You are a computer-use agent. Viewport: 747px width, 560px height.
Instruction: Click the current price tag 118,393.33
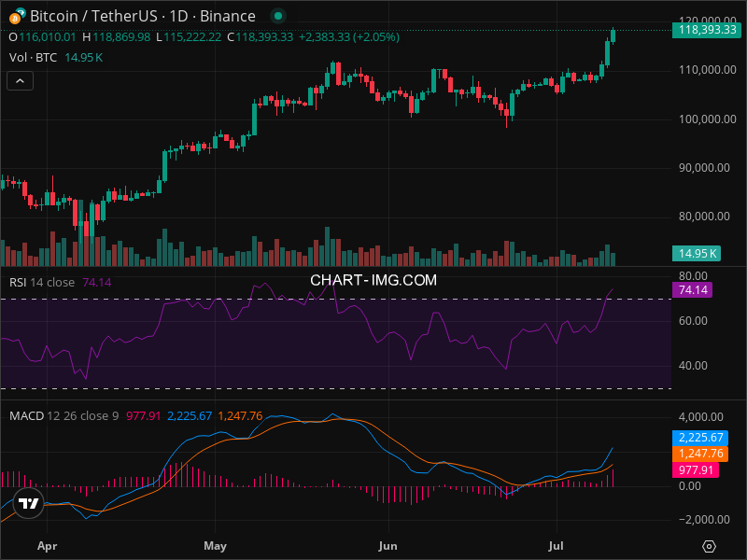[707, 30]
